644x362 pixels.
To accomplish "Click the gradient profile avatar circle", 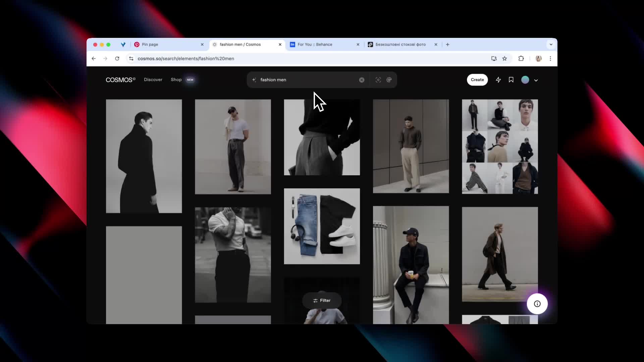I will click(x=525, y=80).
